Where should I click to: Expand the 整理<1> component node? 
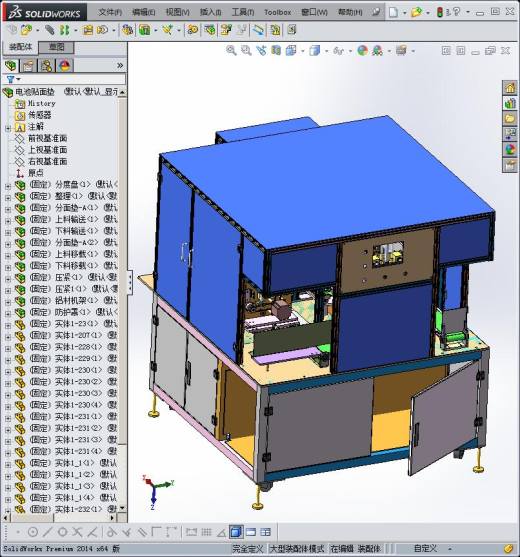coord(8,198)
